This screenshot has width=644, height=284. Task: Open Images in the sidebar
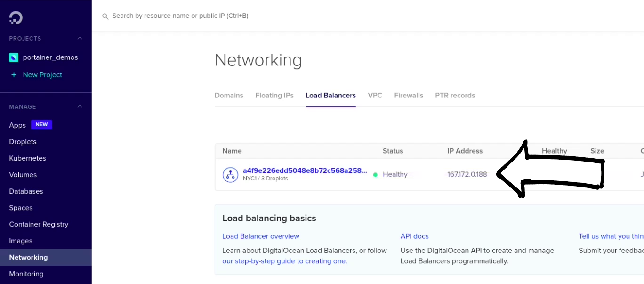pos(21,241)
